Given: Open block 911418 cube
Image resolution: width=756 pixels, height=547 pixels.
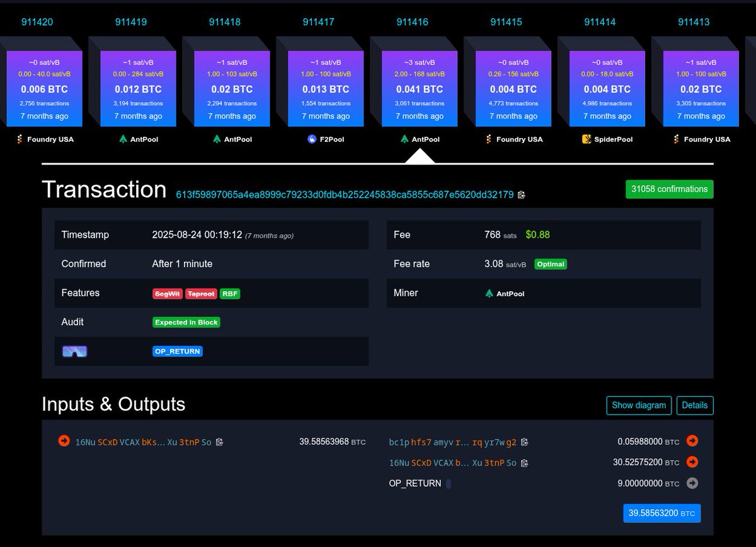Looking at the screenshot, I should point(232,88).
